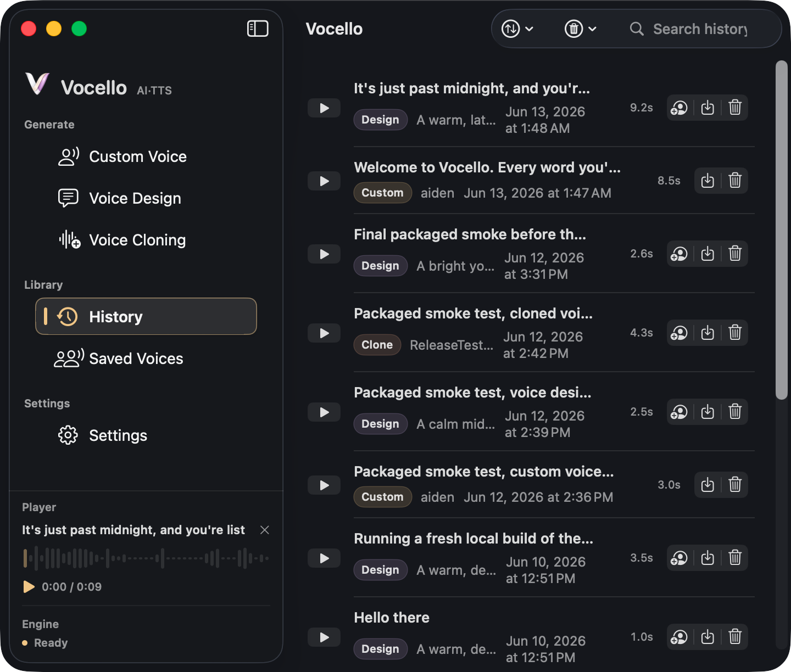The height and width of the screenshot is (672, 791).
Task: Download the 'It's just past midnight' audio
Action: point(708,108)
